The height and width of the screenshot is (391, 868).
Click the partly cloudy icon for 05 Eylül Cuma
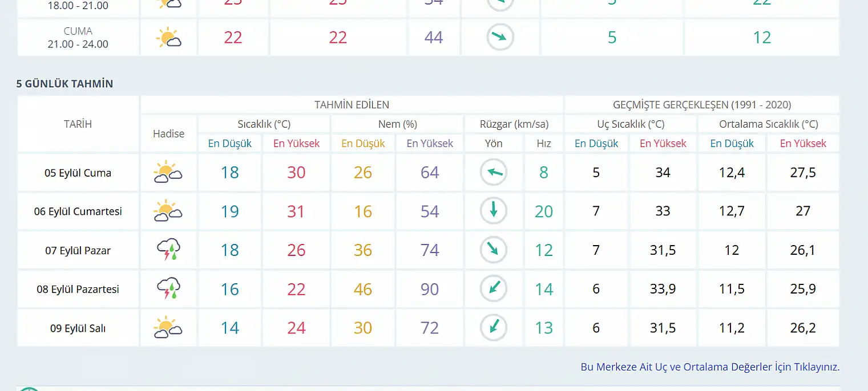[x=168, y=172]
